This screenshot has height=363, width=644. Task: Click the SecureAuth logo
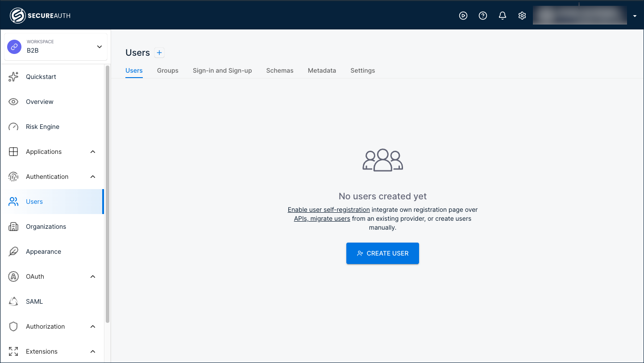click(40, 16)
